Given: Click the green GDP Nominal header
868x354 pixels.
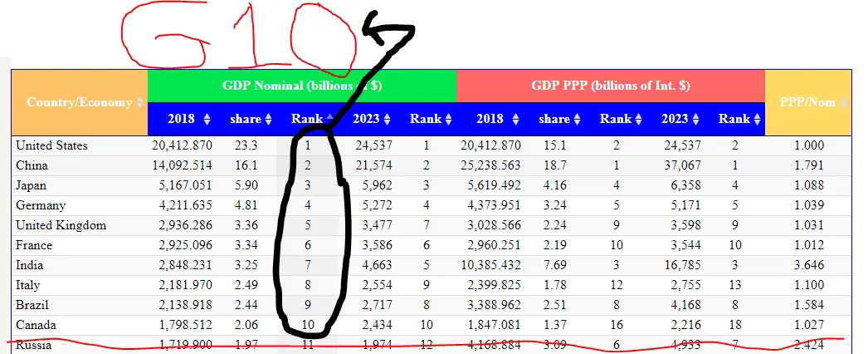Looking at the screenshot, I should (301, 85).
